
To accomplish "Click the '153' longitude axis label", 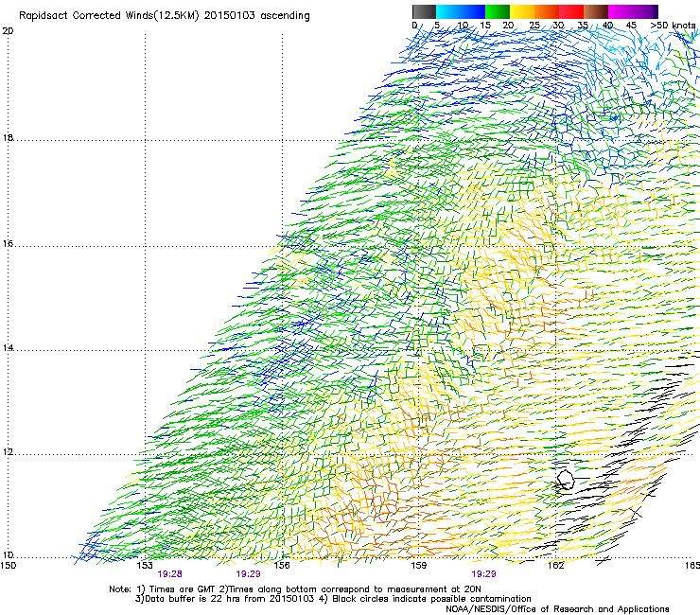I will point(145,566).
